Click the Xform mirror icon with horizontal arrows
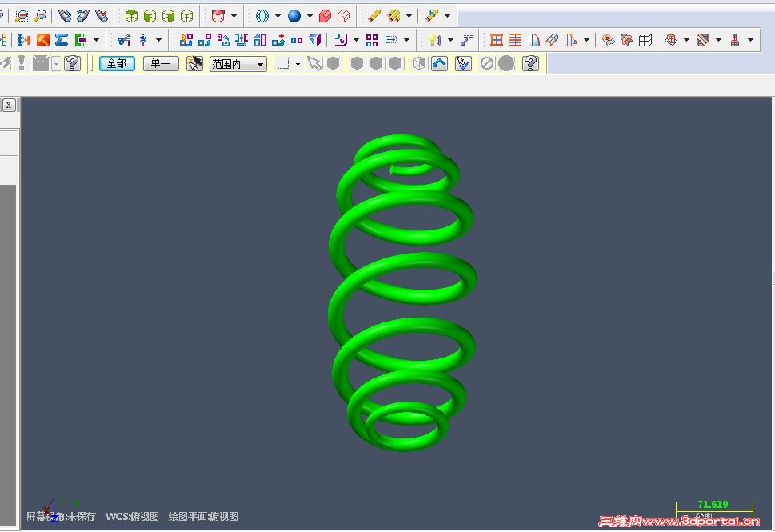Image resolution: width=775 pixels, height=532 pixels. [242, 40]
